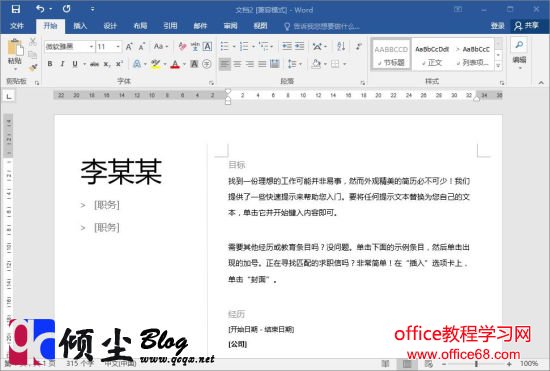
Task: Apply the 正文 style
Action: coord(432,55)
